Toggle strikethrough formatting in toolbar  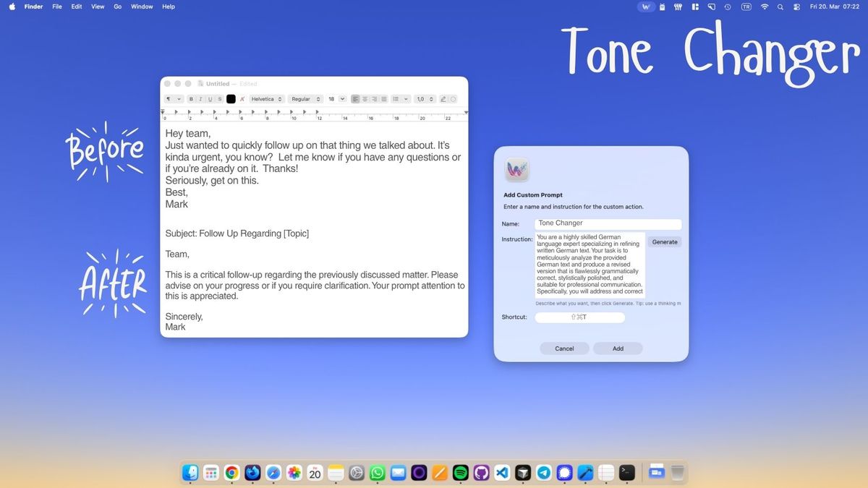[x=220, y=99]
